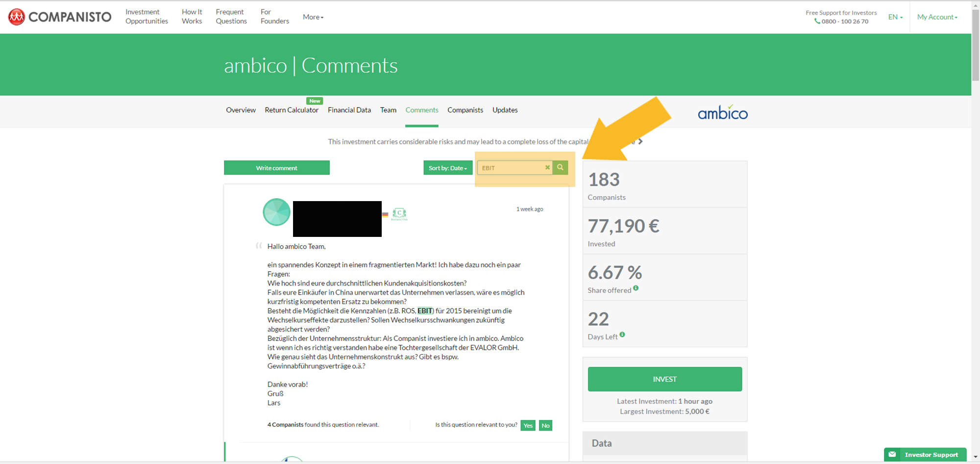The width and height of the screenshot is (980, 464).
Task: Click the magnifier search button
Action: 560,168
